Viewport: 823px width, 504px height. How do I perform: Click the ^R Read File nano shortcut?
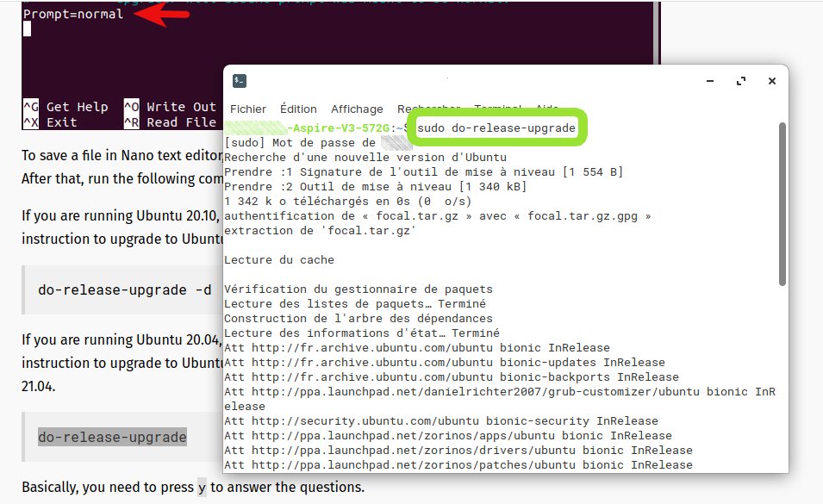point(170,122)
